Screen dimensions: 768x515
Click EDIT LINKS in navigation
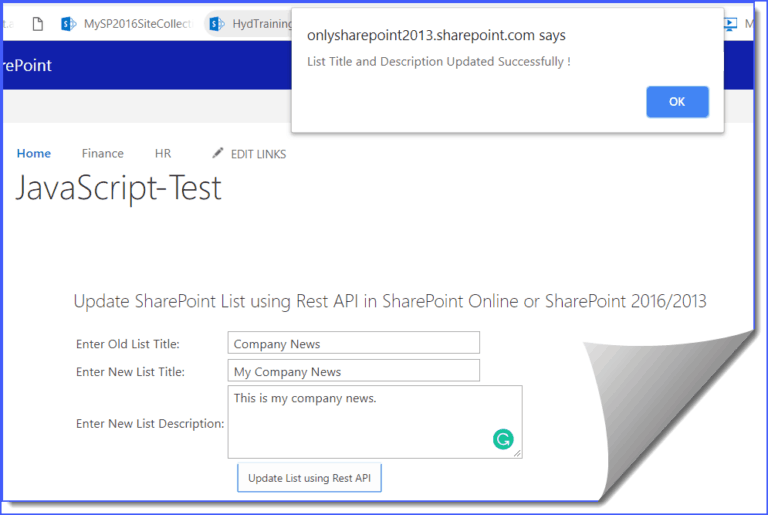[258, 154]
